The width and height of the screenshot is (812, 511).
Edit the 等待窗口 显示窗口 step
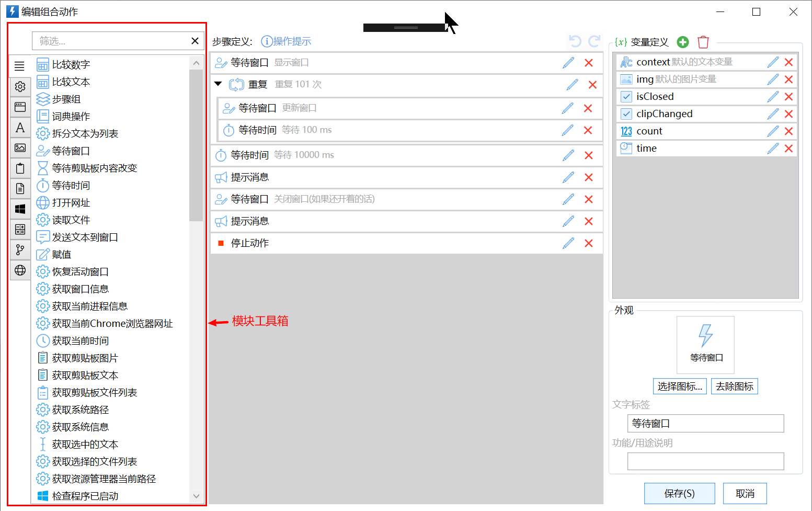click(568, 63)
